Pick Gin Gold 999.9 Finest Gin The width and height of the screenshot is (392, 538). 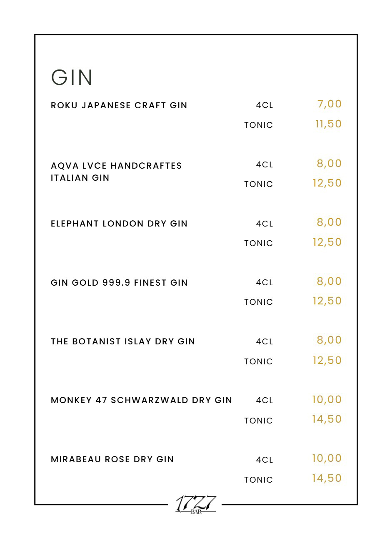[119, 283]
